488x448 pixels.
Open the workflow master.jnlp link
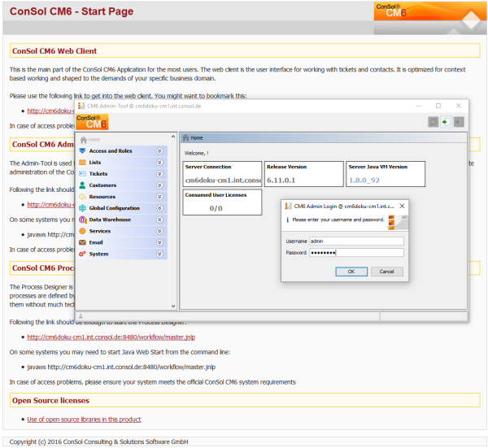coord(111,337)
